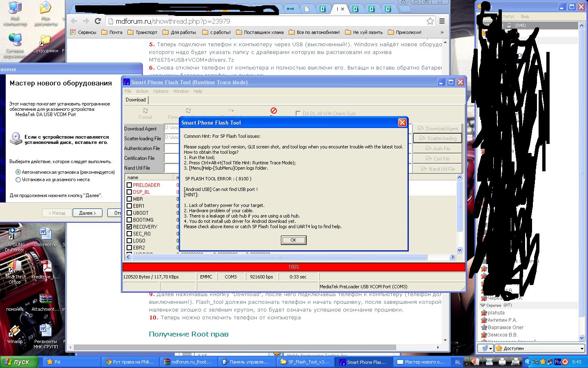This screenshot has width=588, height=368.
Task: Select Установка из указанного места radio option
Action: point(18,180)
